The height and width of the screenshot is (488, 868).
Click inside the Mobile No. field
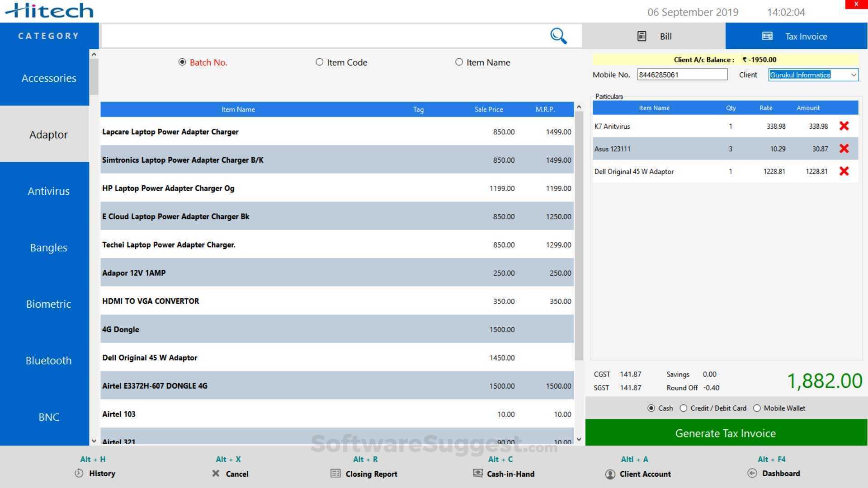point(682,74)
